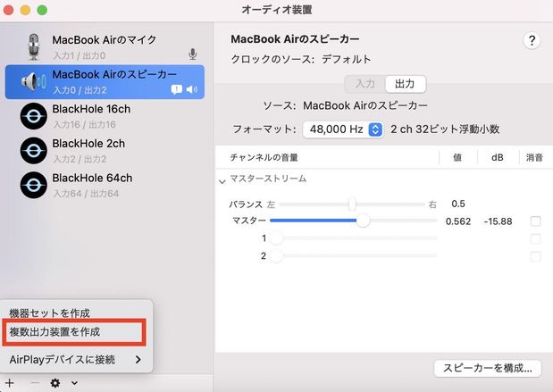The height and width of the screenshot is (392, 553).
Task: Click the yellow minimize window button
Action: (x=25, y=10)
